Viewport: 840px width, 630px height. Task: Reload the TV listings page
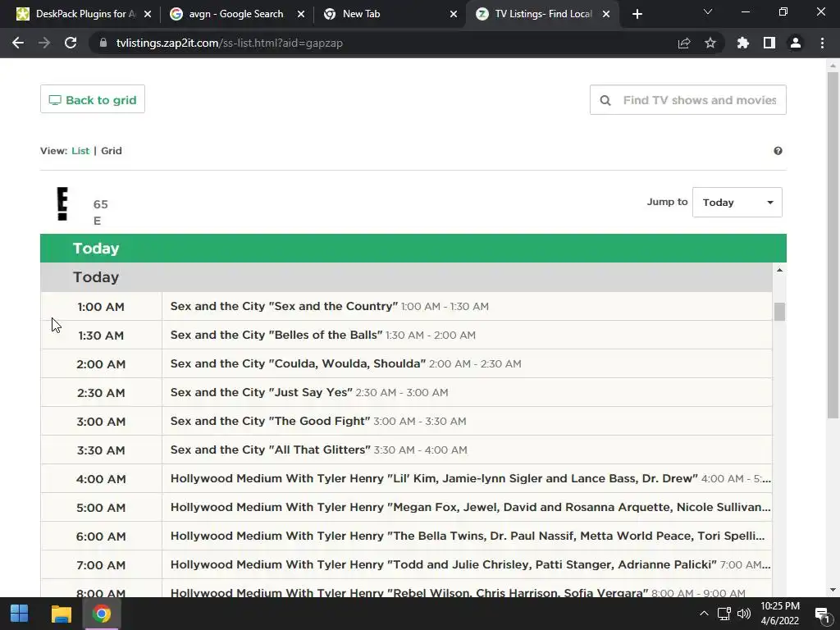71,43
